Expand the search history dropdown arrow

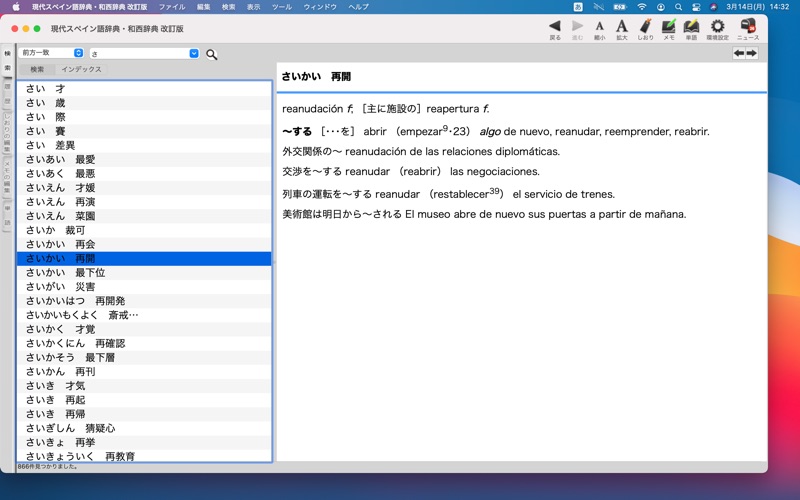(x=194, y=54)
